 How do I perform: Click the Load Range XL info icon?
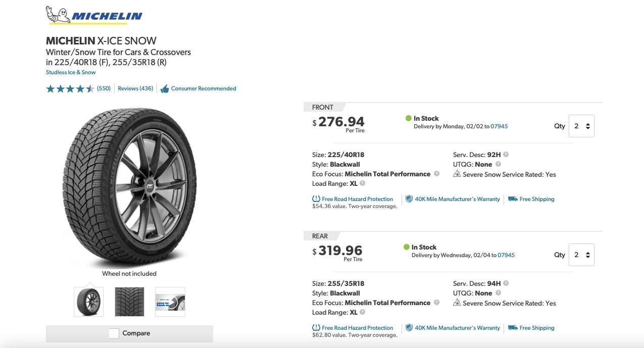(361, 183)
